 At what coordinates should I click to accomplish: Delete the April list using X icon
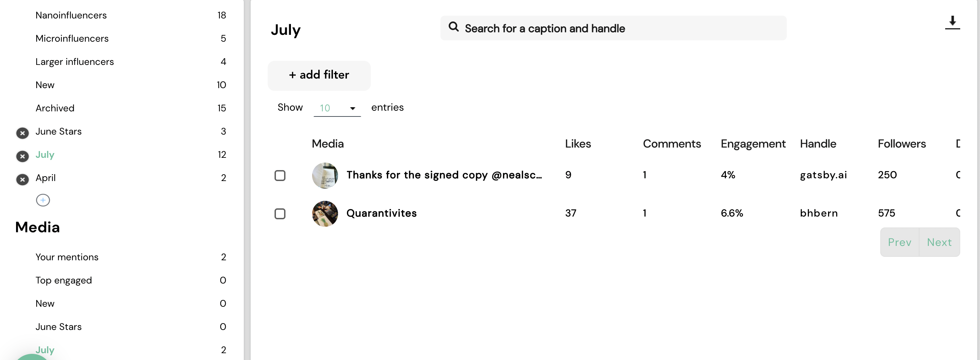click(23, 180)
